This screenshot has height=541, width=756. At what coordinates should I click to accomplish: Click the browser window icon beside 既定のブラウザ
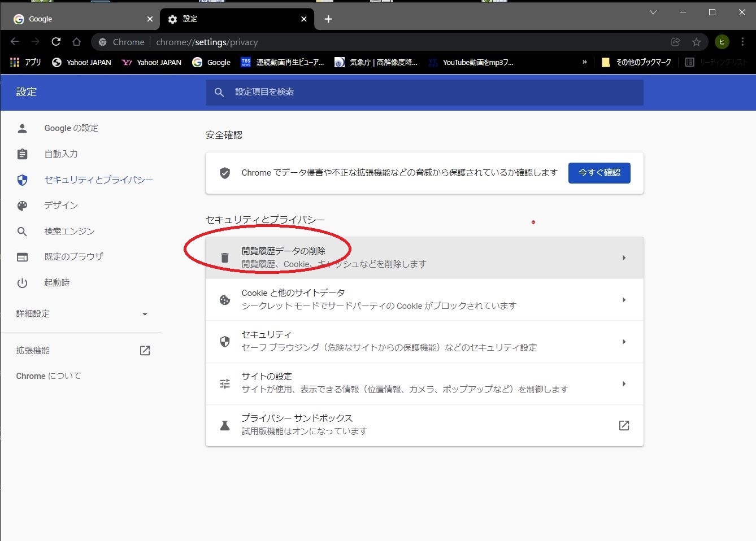coord(22,257)
